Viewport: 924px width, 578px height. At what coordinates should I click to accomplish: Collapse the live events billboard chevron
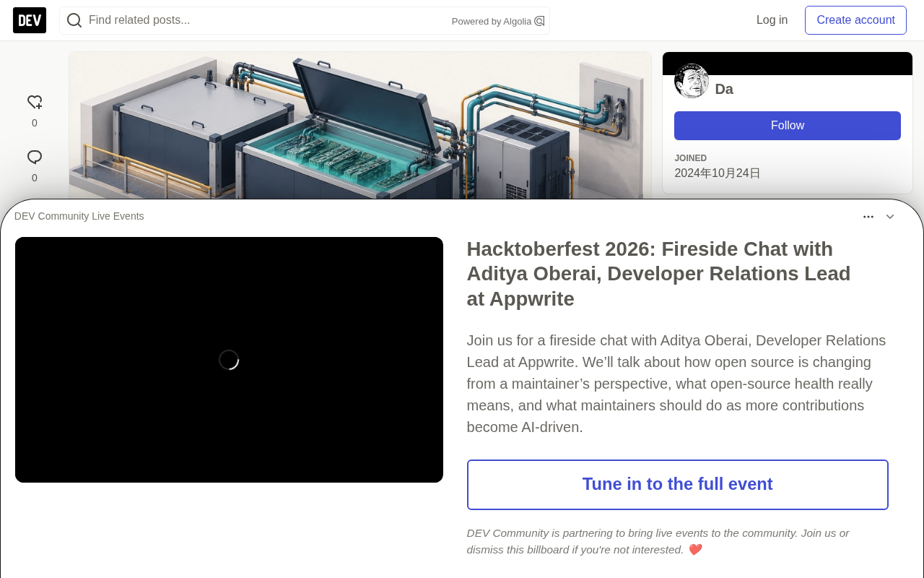890,217
